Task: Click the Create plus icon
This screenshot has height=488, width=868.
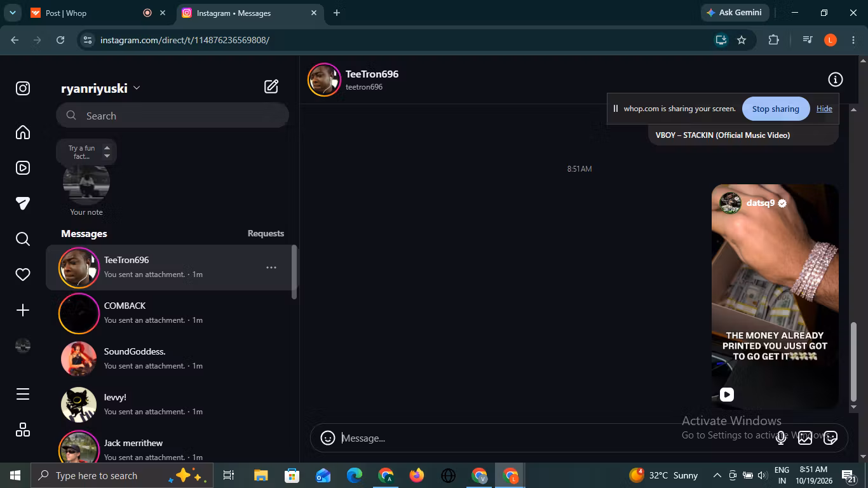Action: coord(23,310)
